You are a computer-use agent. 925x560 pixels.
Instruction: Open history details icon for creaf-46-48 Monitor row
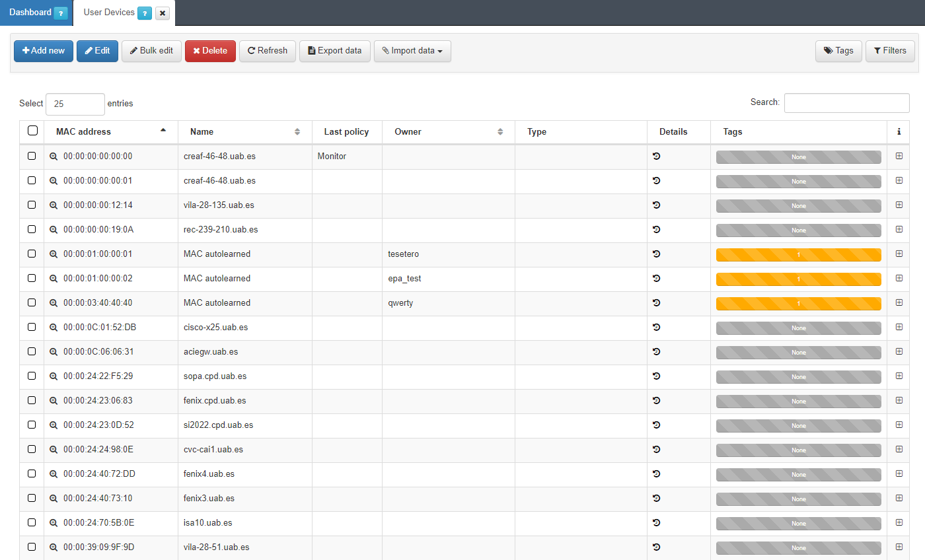pos(657,156)
